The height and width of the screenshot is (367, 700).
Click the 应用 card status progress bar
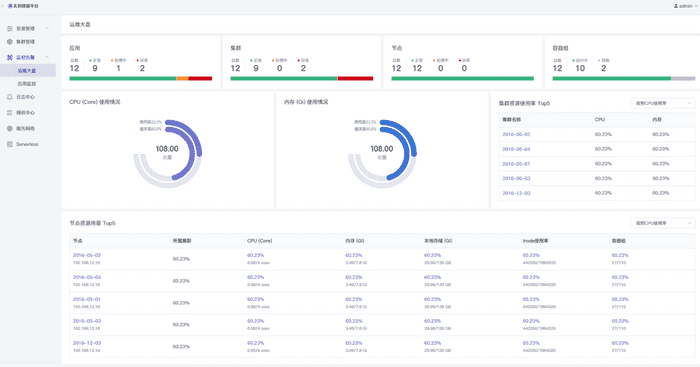click(141, 79)
